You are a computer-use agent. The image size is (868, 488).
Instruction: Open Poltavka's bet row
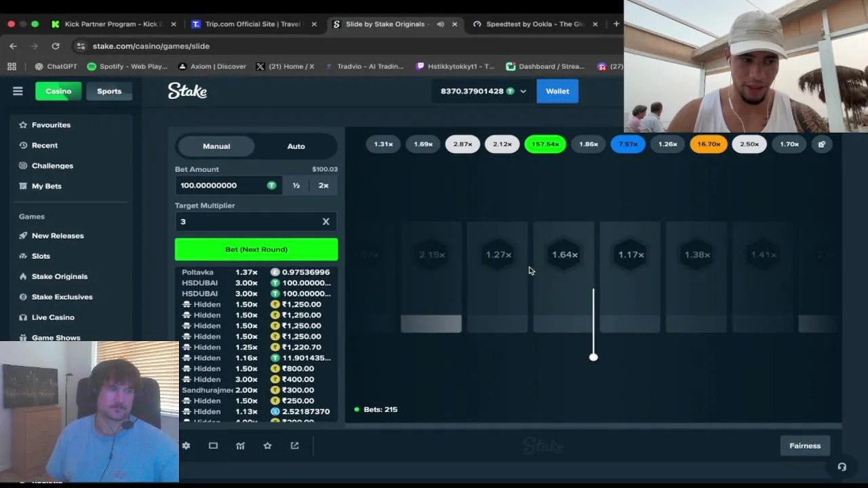(x=256, y=272)
